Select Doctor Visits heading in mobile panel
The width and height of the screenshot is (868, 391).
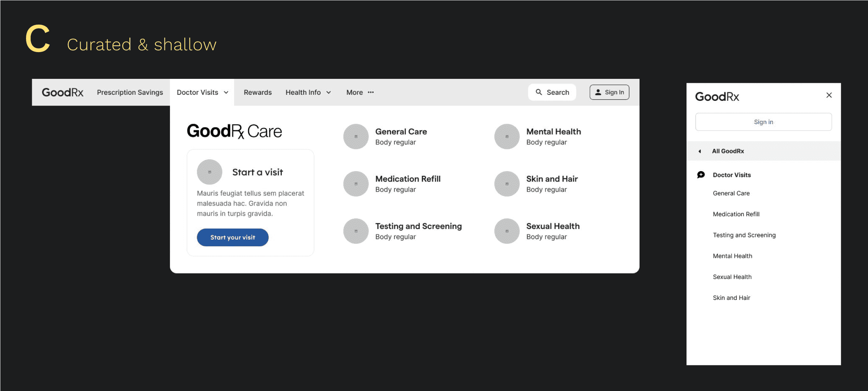[x=732, y=175]
